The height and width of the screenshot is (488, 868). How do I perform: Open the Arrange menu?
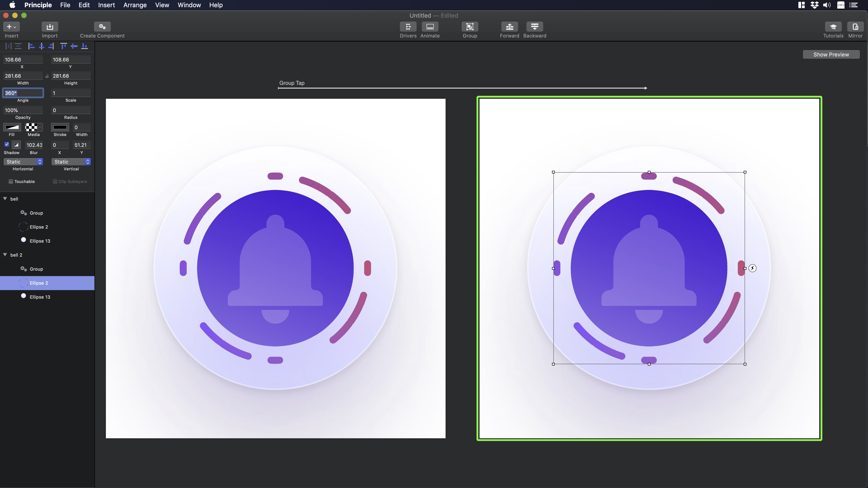click(135, 5)
